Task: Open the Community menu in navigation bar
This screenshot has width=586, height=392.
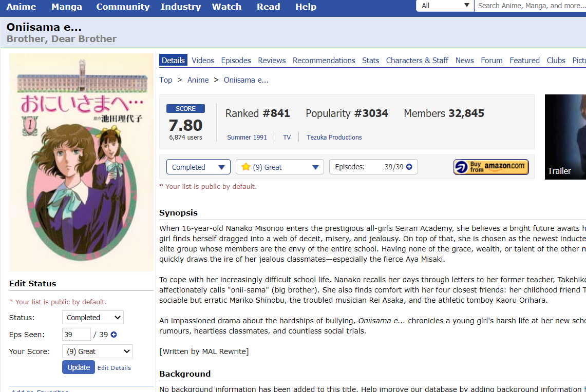Action: (123, 7)
